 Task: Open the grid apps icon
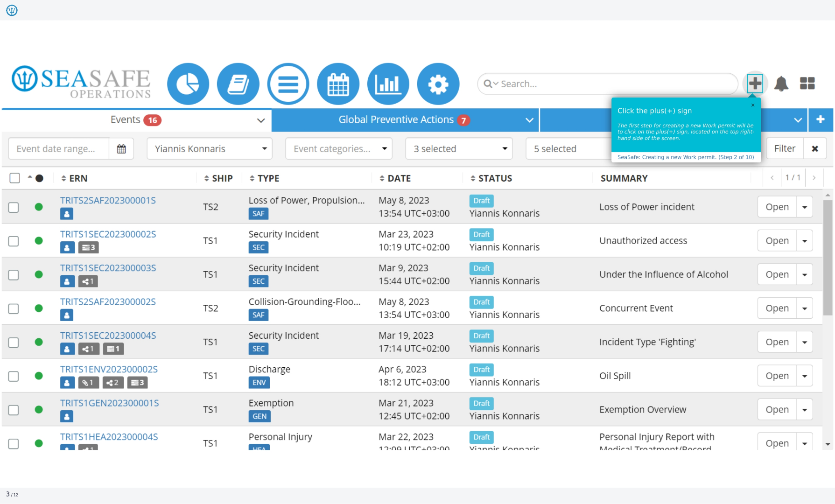807,84
